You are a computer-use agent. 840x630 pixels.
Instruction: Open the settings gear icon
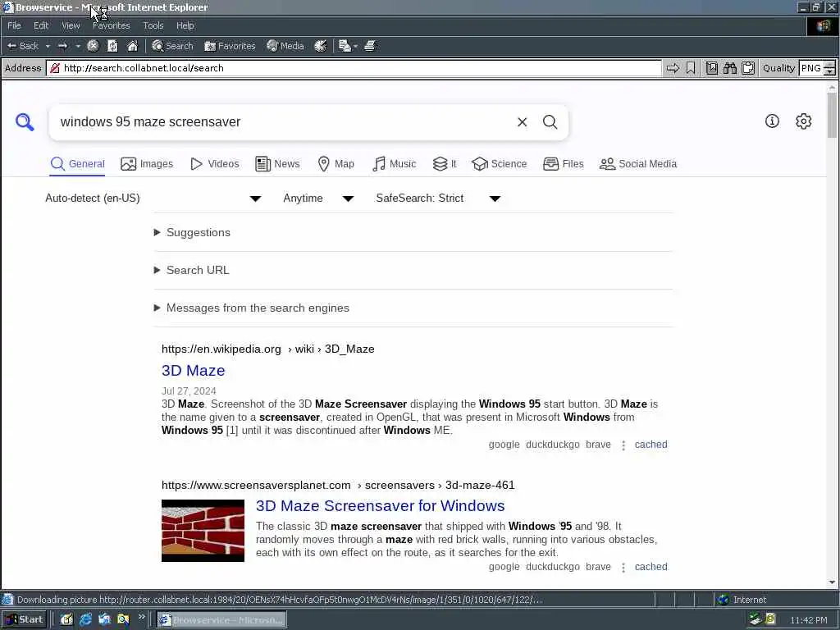coord(804,121)
